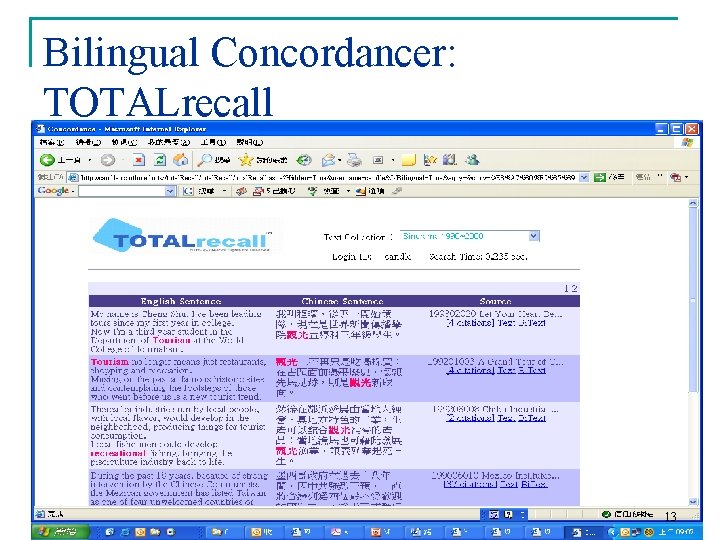Open the Search magnifier in the IE toolbar
Image resolution: width=720 pixels, height=540 pixels.
tap(214, 160)
